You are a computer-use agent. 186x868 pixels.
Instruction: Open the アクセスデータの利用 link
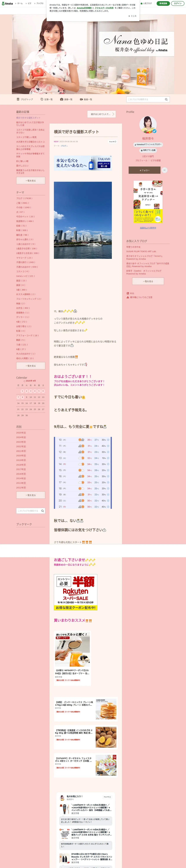pyautogui.click(x=104, y=8)
